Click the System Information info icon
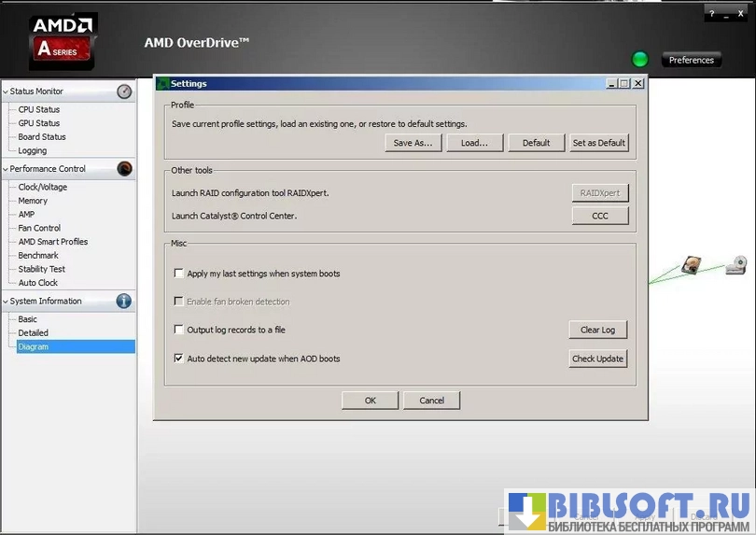This screenshot has width=756, height=535. click(124, 302)
